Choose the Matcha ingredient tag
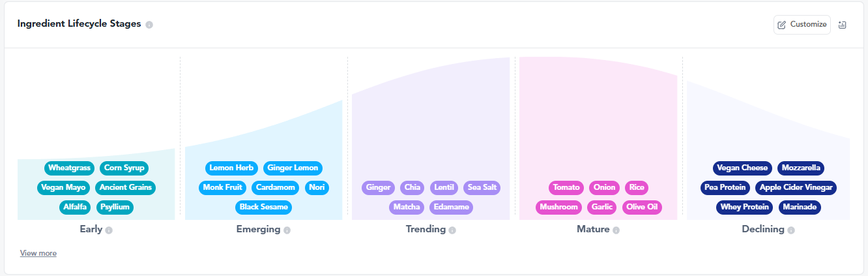This screenshot has width=868, height=276. click(x=407, y=207)
